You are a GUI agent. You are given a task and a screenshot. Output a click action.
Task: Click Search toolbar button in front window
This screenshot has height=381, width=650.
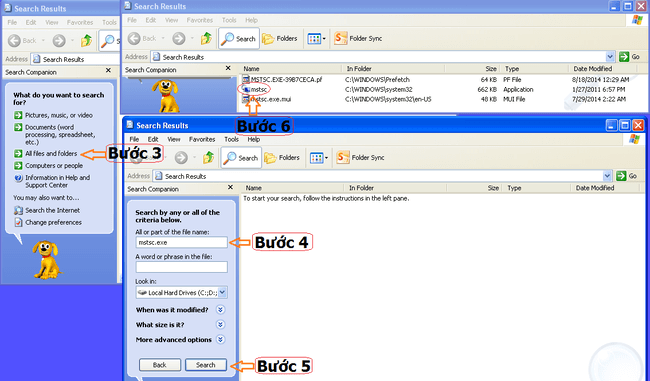(x=241, y=158)
